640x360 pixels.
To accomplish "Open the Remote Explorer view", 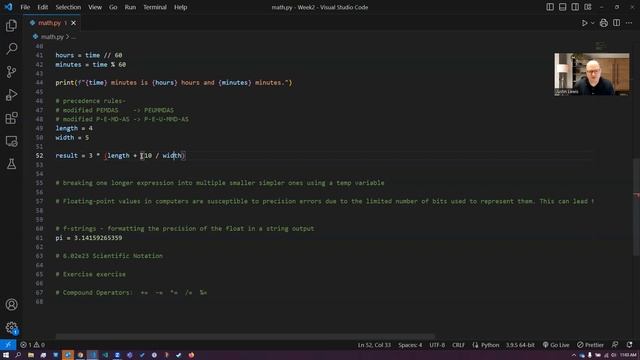I will coord(11,141).
